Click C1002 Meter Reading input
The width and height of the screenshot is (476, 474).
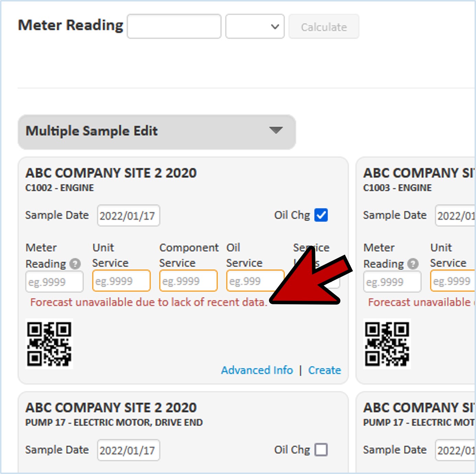pyautogui.click(x=54, y=282)
